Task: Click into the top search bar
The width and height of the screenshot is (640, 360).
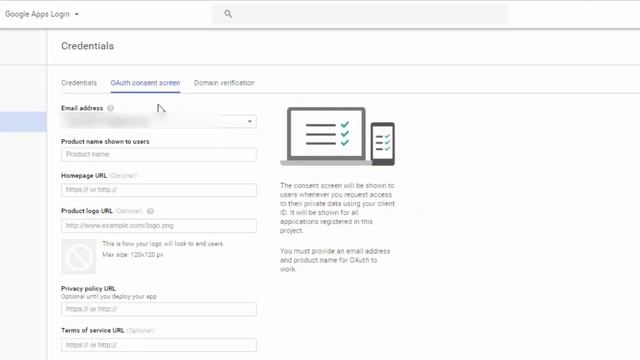Action: click(x=360, y=14)
